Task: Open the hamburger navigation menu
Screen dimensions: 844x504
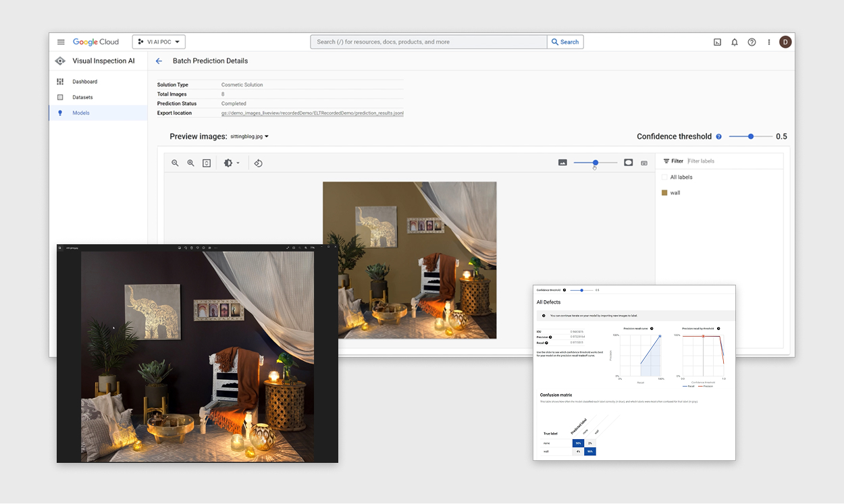Action: point(61,42)
